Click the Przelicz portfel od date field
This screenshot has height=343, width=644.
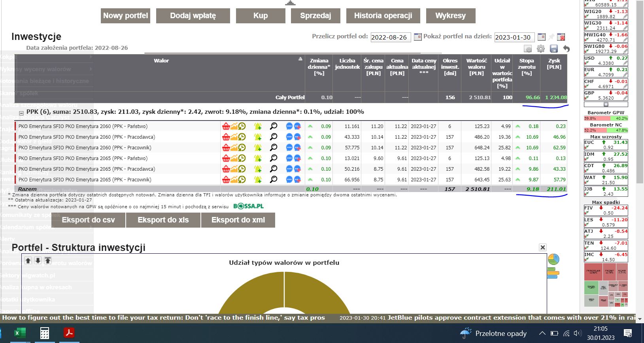point(391,37)
